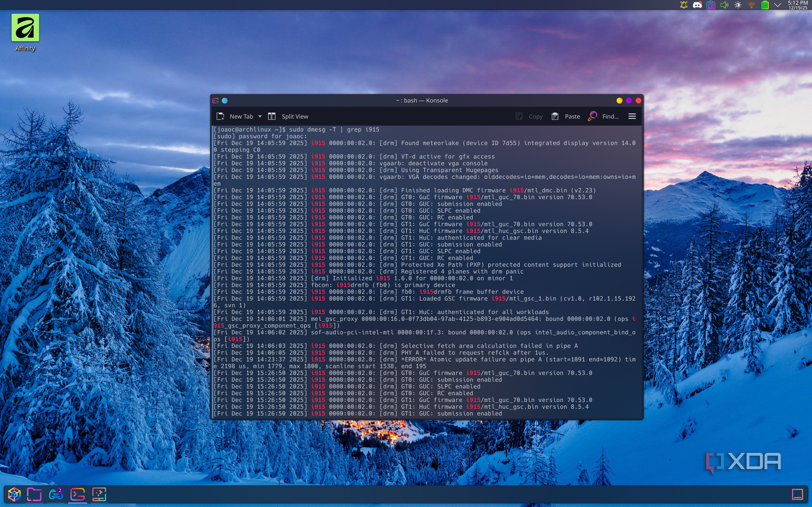Screen dimensions: 812x507
Task: Open the notifications bell in system tray
Action: click(684, 5)
